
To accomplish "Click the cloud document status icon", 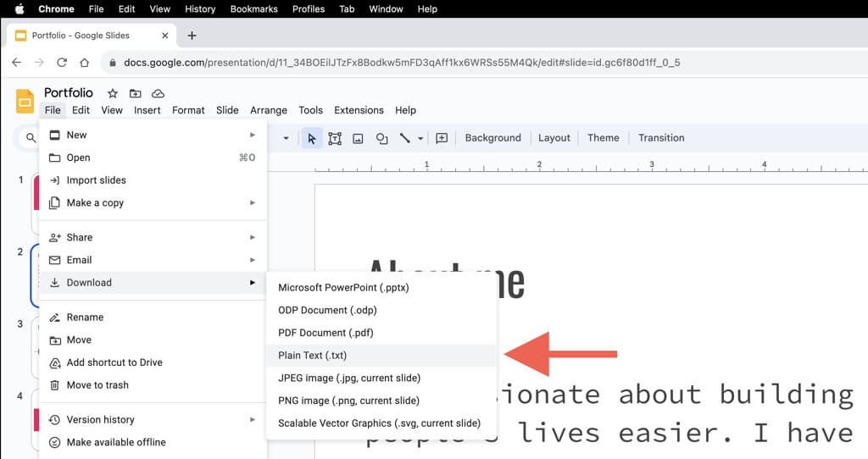I will pos(158,93).
